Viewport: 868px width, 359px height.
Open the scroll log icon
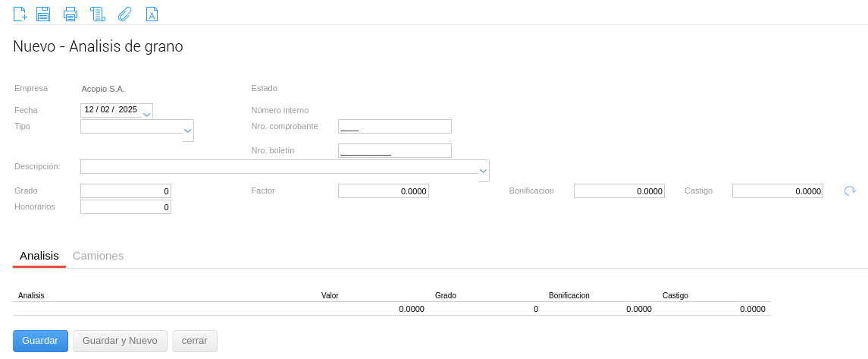click(97, 14)
